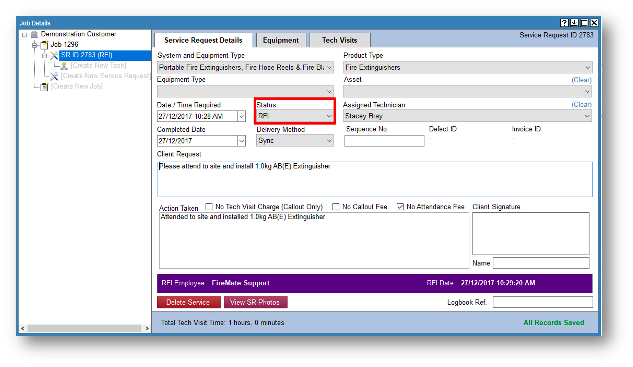This screenshot has width=633, height=367.
Task: Click the Logbook Ref. input field
Action: pyautogui.click(x=543, y=302)
